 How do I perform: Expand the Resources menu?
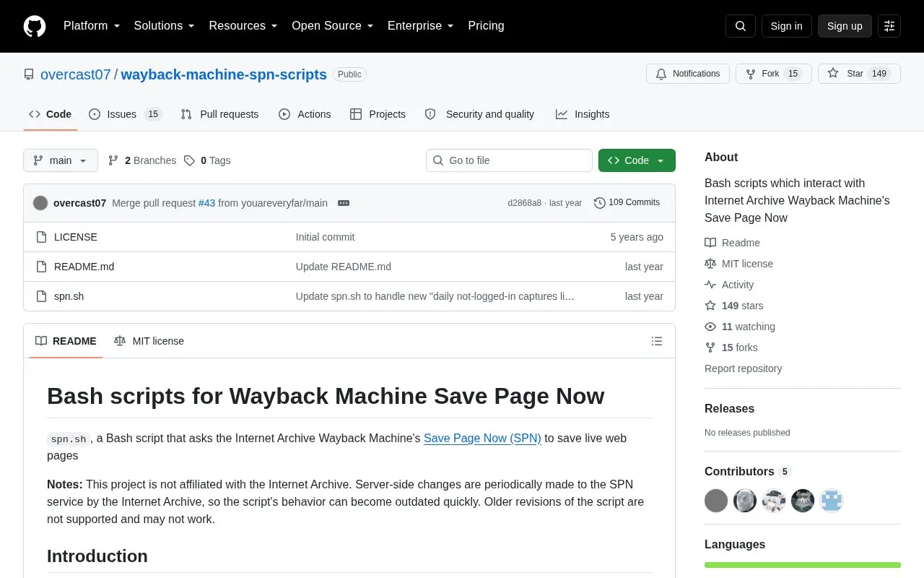tap(243, 26)
